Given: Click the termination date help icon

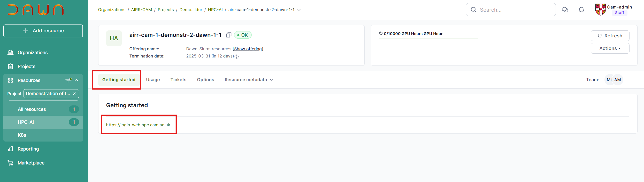Looking at the screenshot, I should pyautogui.click(x=236, y=56).
